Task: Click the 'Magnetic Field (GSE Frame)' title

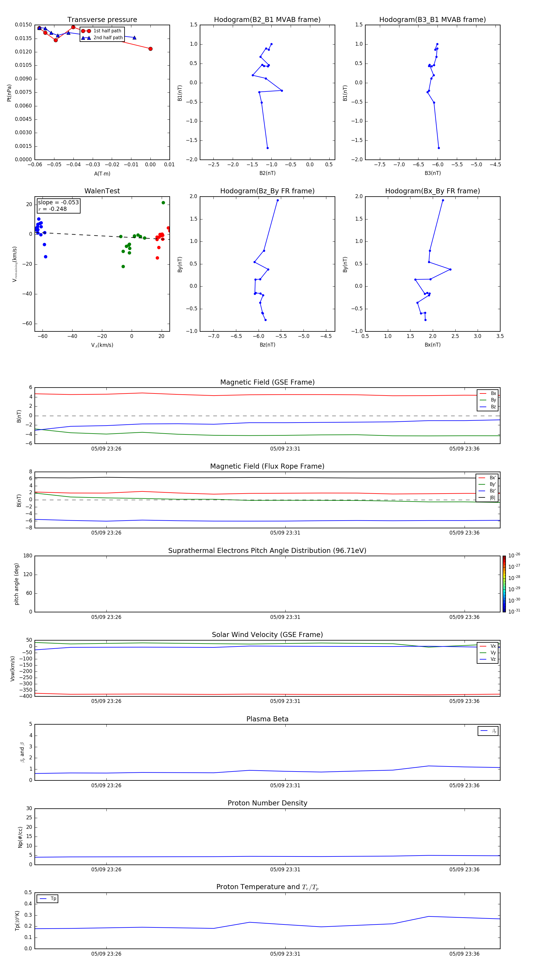Action: 267,382
